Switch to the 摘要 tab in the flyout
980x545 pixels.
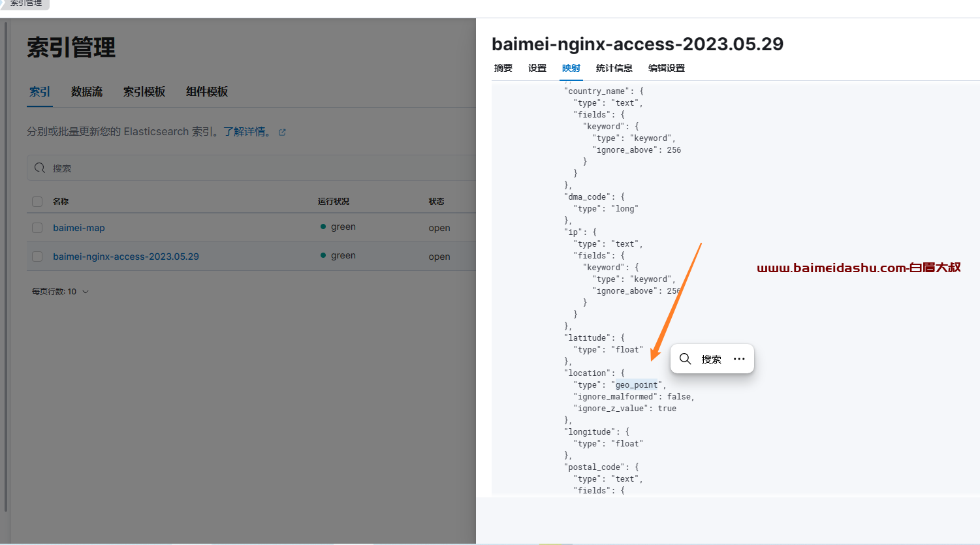coord(503,68)
